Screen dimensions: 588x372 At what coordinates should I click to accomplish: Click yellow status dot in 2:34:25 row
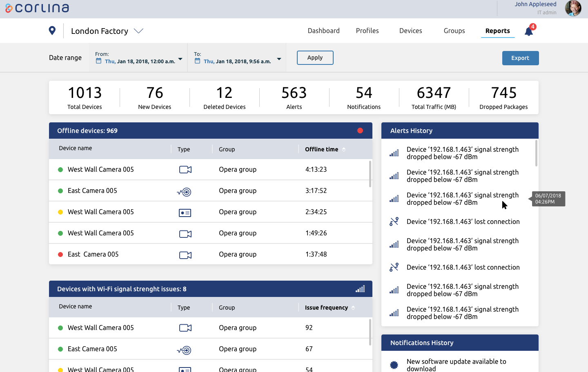60,212
